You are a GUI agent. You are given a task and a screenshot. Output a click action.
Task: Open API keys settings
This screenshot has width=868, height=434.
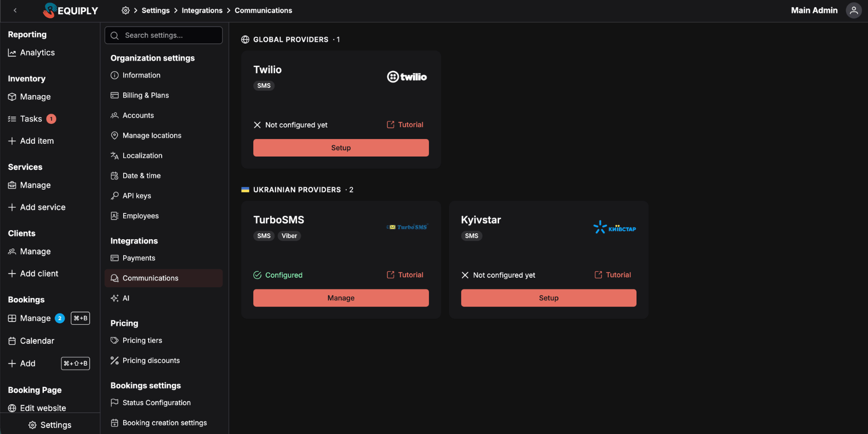[x=163, y=196]
